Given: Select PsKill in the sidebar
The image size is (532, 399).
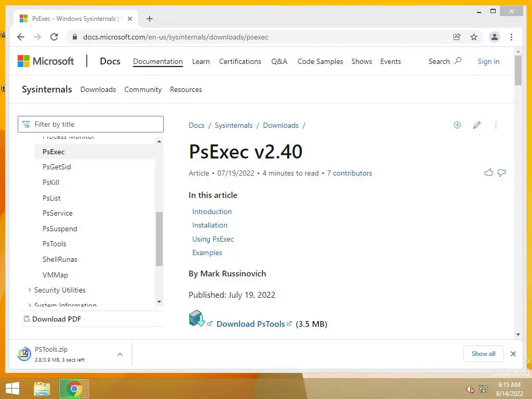Looking at the screenshot, I should [51, 182].
